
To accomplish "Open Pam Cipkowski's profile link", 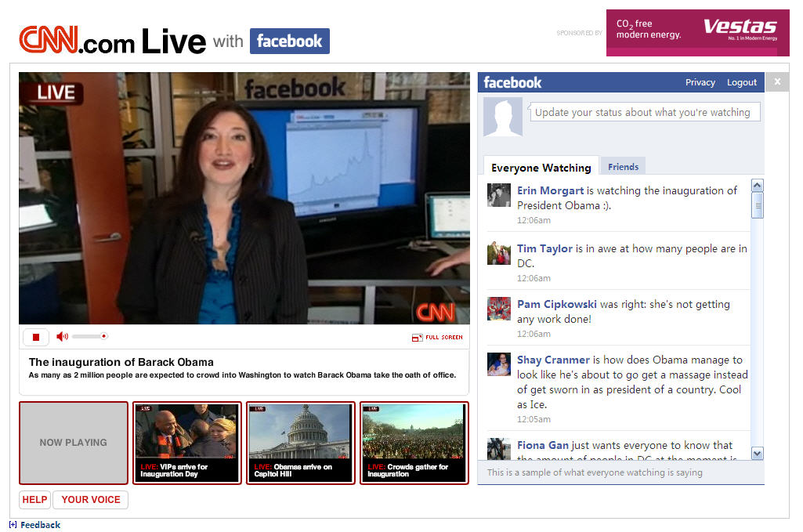I will point(557,304).
